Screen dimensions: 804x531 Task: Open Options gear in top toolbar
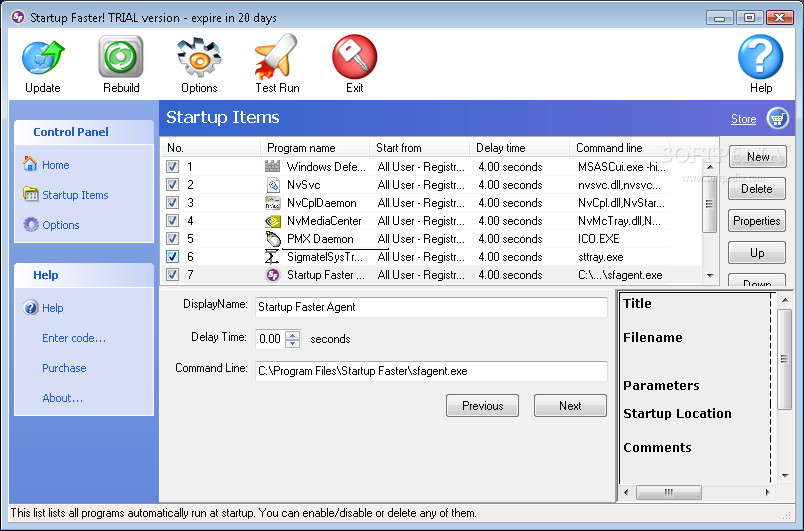[199, 57]
